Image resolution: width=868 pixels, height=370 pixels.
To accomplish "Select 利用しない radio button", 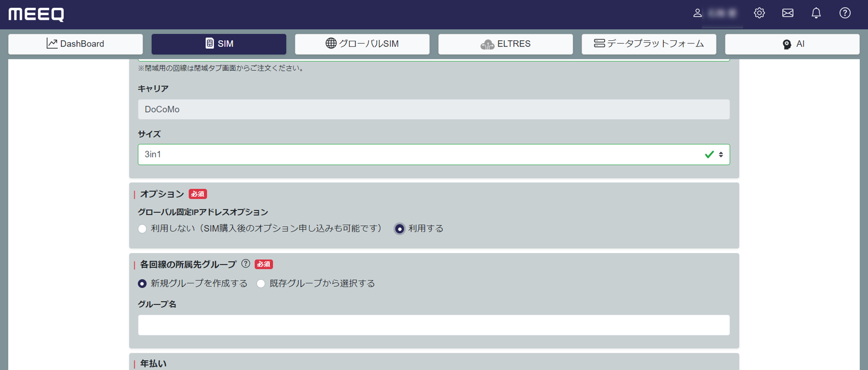I will coord(142,229).
